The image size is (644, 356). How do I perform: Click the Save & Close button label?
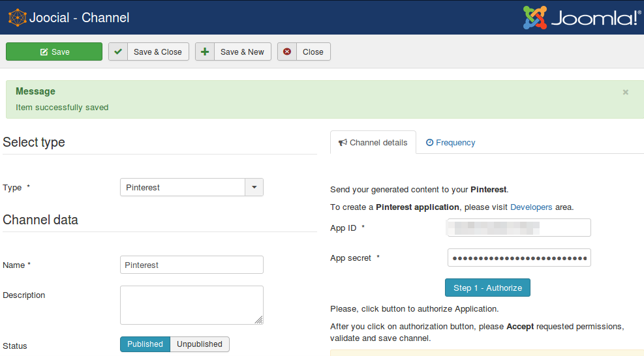158,52
